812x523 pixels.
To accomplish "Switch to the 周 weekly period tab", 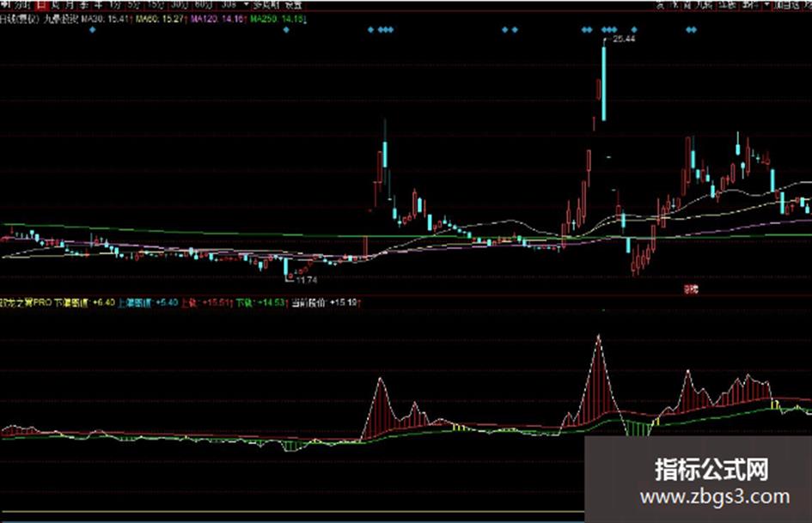I will tap(56, 5).
